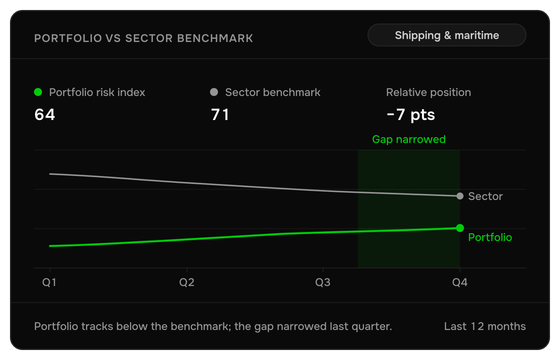
Task: Click the green Portfolio endpoint marker at Q4
Action: (460, 228)
